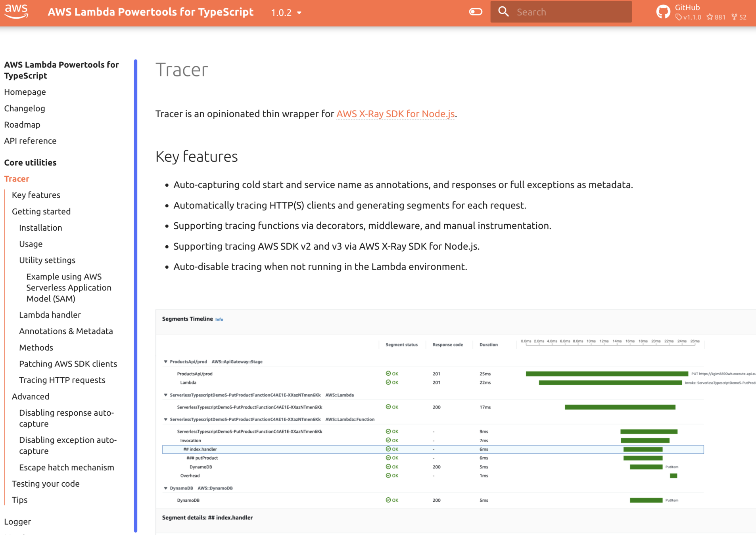Screen dimensions: 756x535
Task: Go to Lambda handler section
Action: [x=50, y=315]
